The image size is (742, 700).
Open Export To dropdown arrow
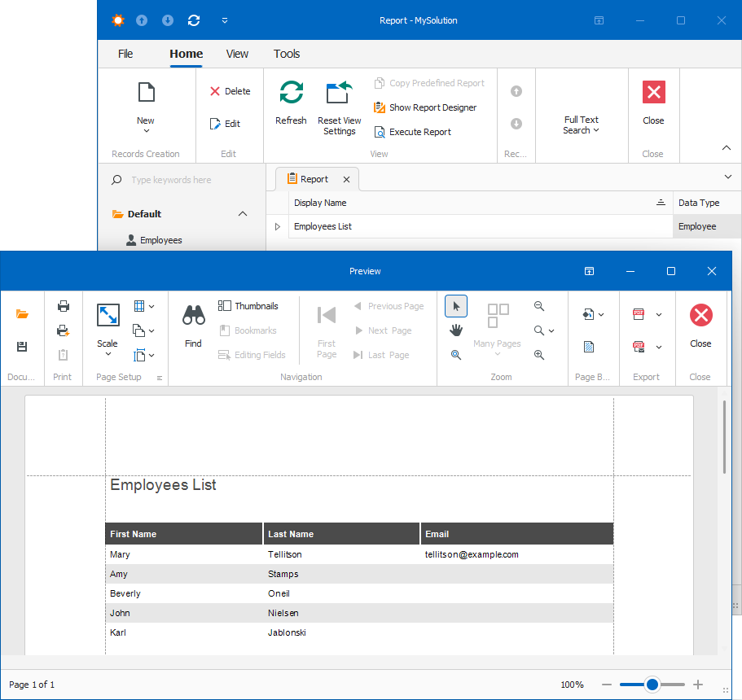[x=659, y=314]
